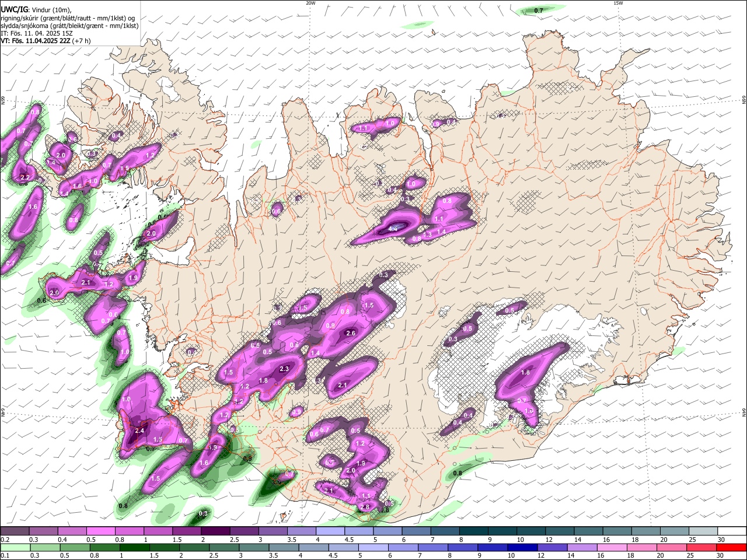Click the palest green 0.1 swatch in lower legend

[15, 547]
